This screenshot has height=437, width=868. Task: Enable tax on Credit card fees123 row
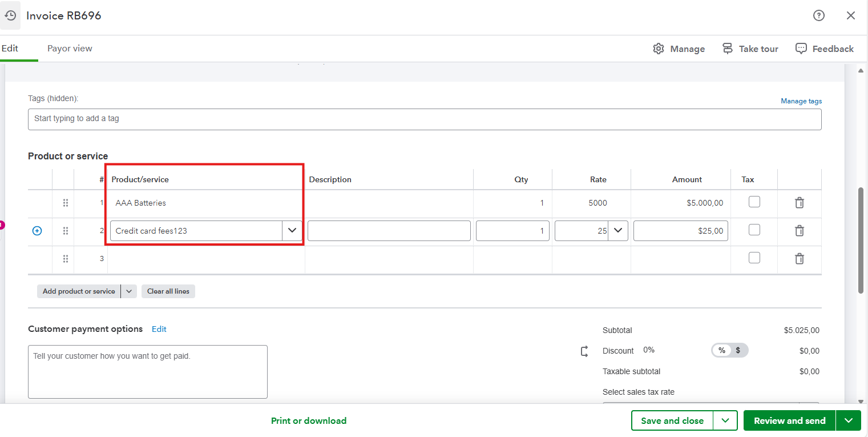pos(754,230)
